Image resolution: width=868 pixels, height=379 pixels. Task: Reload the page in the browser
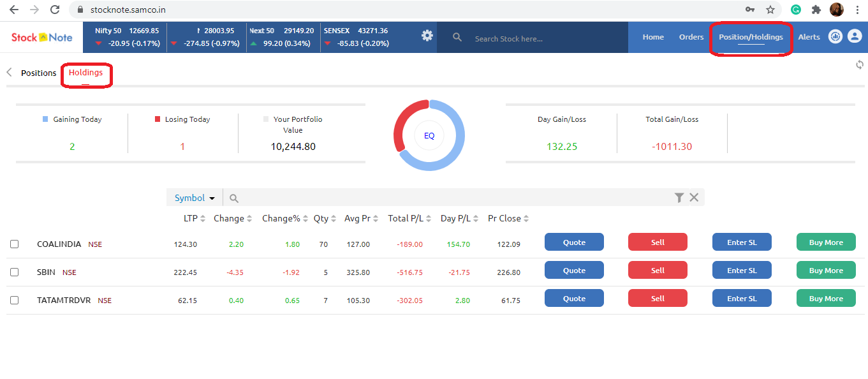pos(55,10)
